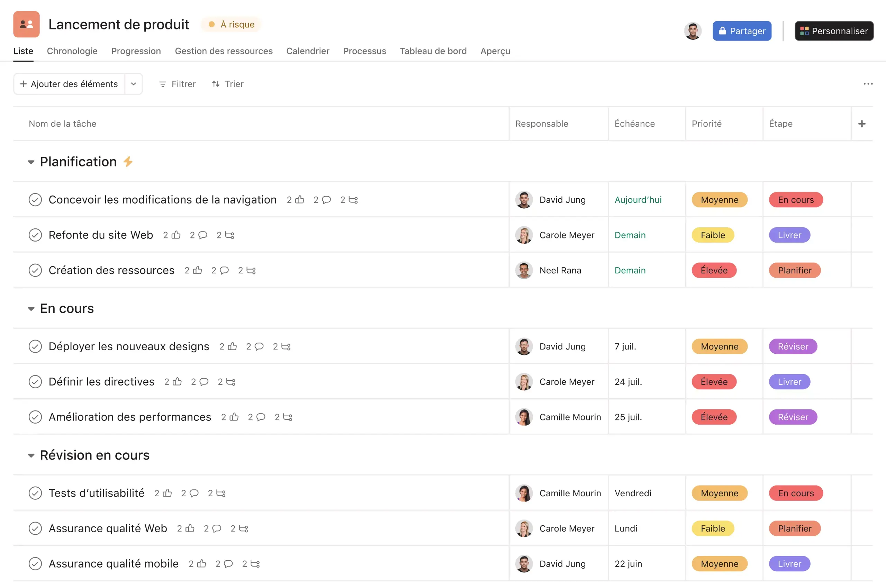Viewport: 886px width, 588px height.
Task: Open the 'Ajouter des éléments' dropdown arrow
Action: pyautogui.click(x=133, y=84)
